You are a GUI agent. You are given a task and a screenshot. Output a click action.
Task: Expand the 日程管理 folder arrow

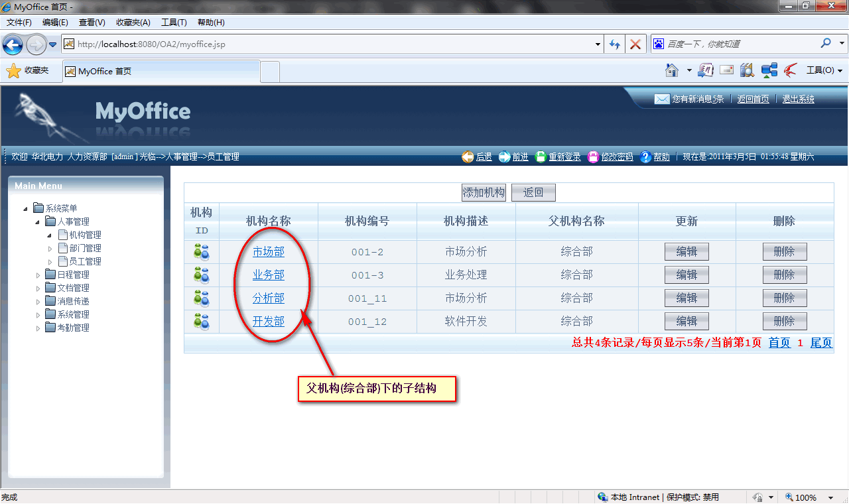tap(38, 275)
